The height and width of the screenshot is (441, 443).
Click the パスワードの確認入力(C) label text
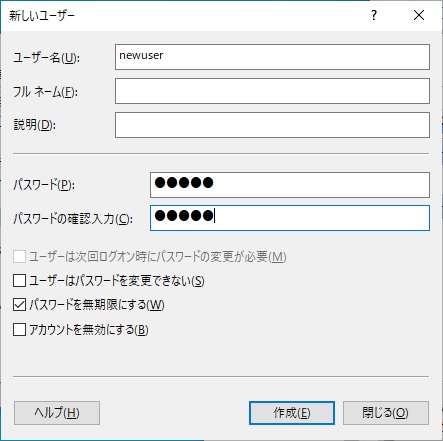(x=73, y=219)
